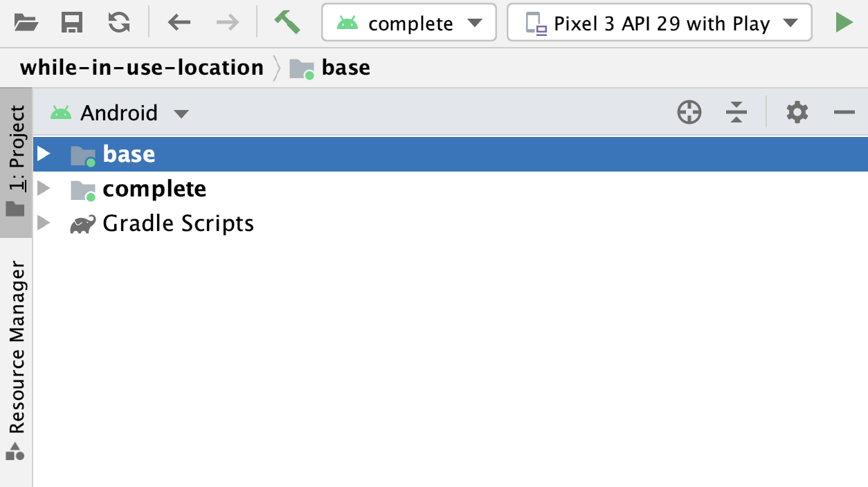Click the Save All disk icon

click(x=72, y=23)
